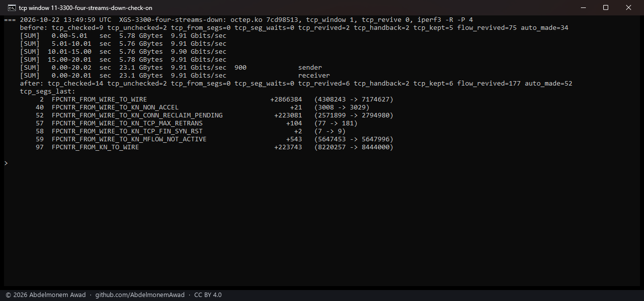Screen dimensions: 644x301
Task: Click 'flow_revived=75' in the before line
Action: tap(487, 28)
